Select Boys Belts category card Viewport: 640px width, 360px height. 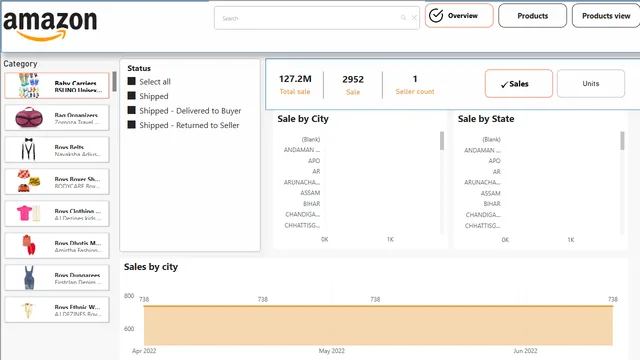click(57, 150)
